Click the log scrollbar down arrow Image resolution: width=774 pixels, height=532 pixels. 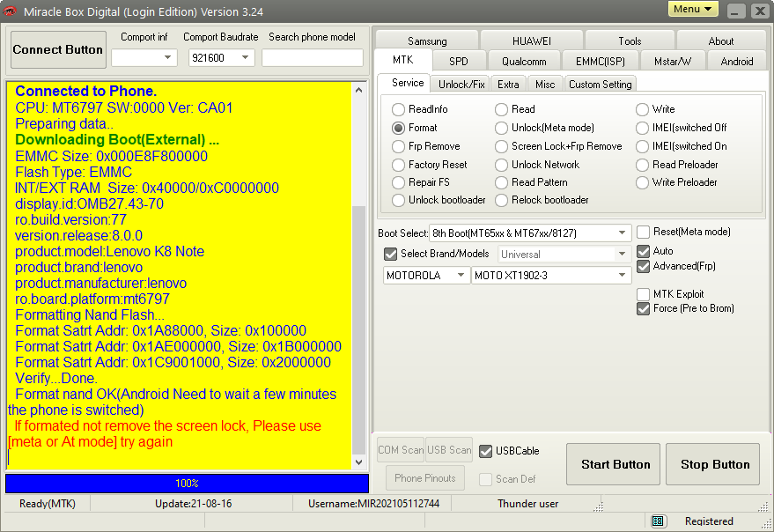[359, 462]
